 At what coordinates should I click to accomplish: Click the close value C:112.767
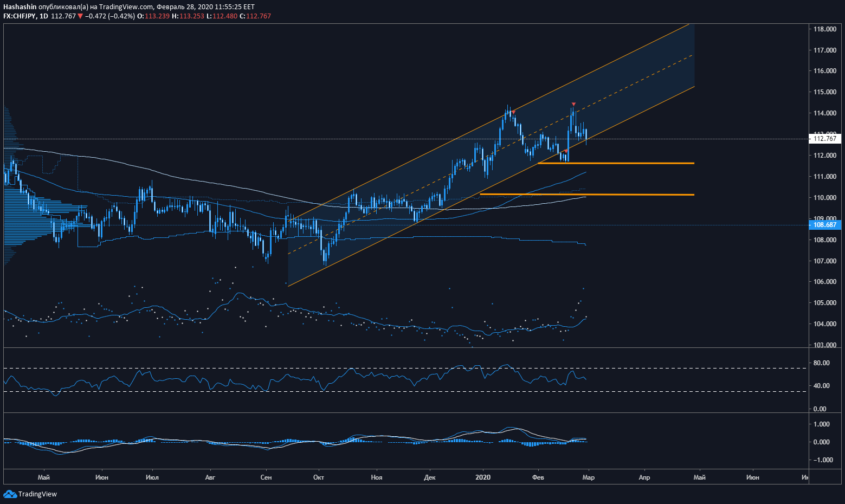tap(255, 16)
